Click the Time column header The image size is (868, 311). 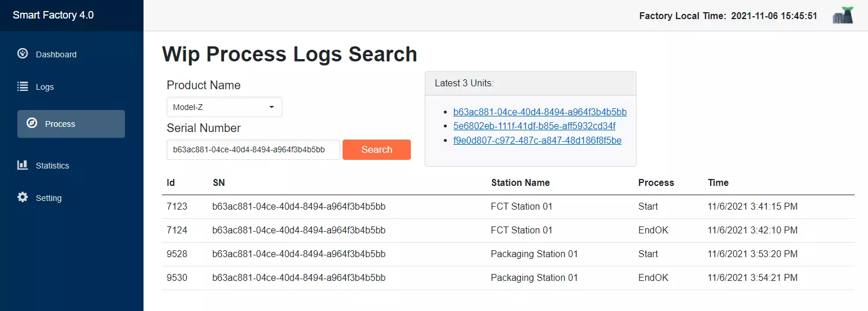pos(718,182)
